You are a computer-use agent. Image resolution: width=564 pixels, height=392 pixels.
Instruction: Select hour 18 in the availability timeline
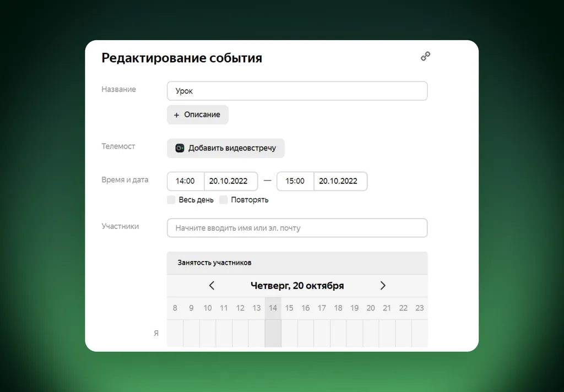[x=338, y=308]
